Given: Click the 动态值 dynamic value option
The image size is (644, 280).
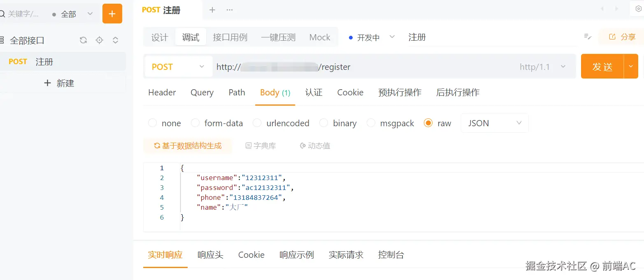Looking at the screenshot, I should pos(314,146).
